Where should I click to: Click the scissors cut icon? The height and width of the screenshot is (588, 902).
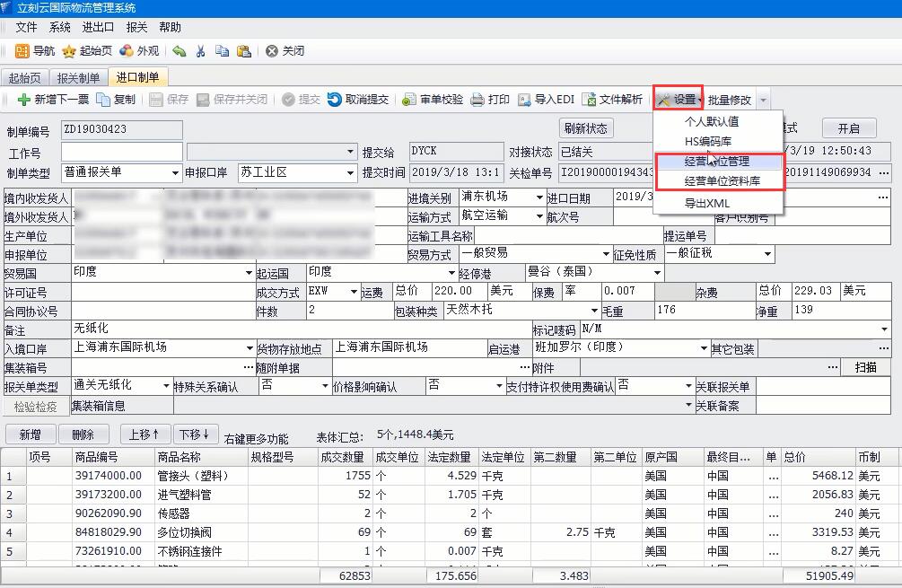tap(200, 51)
